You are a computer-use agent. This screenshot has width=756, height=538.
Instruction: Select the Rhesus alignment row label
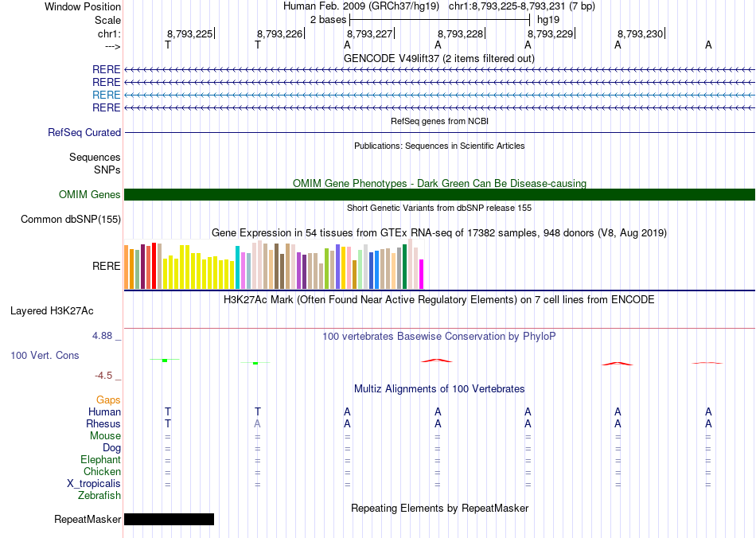click(103, 423)
